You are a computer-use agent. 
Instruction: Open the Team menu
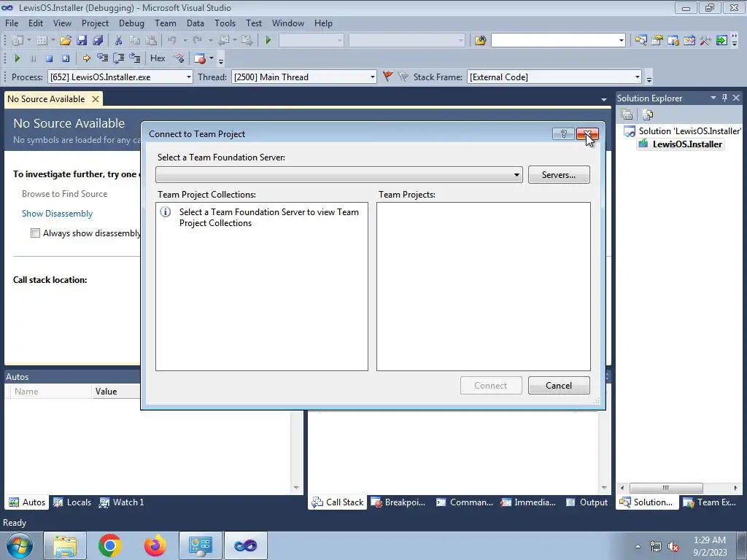click(166, 23)
